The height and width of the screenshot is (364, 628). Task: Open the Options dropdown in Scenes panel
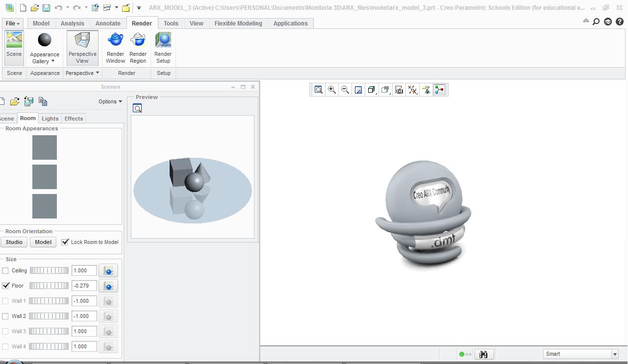click(109, 101)
